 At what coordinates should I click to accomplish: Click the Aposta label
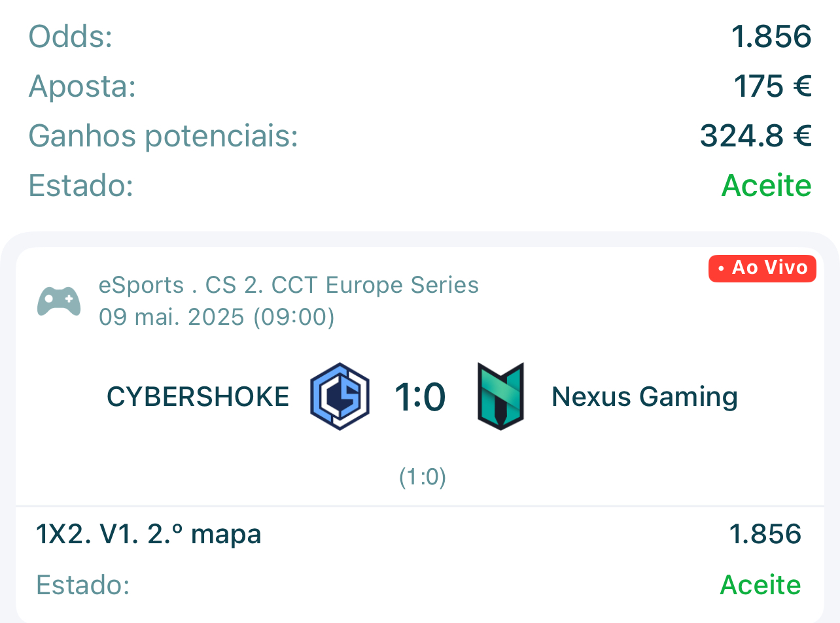(82, 86)
